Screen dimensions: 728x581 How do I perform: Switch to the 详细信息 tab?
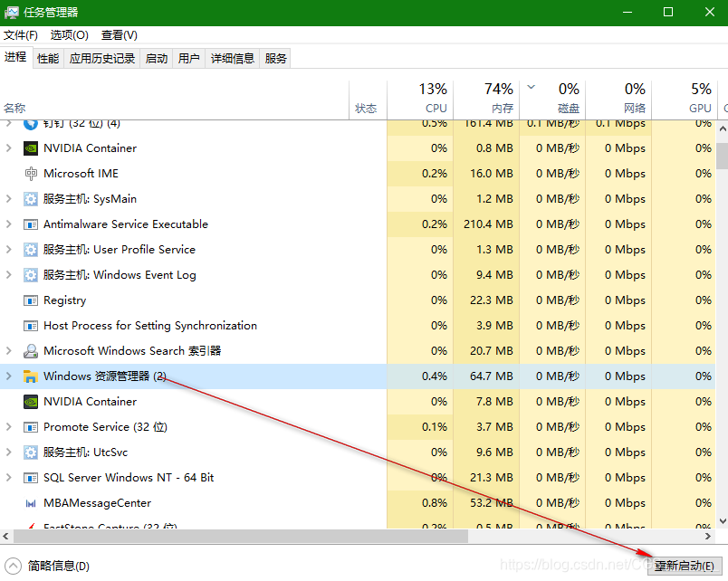coord(233,59)
